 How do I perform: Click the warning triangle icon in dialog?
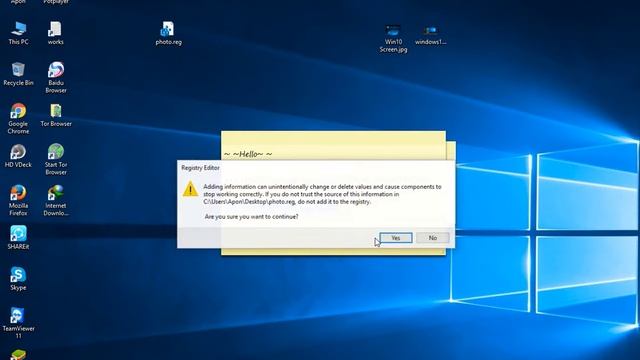(190, 189)
